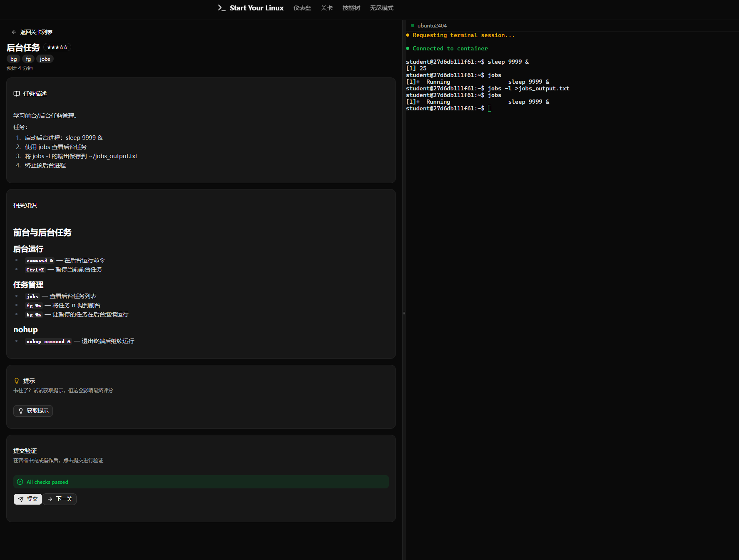
Task: Click the All checks passed status text
Action: pyautogui.click(x=47, y=482)
